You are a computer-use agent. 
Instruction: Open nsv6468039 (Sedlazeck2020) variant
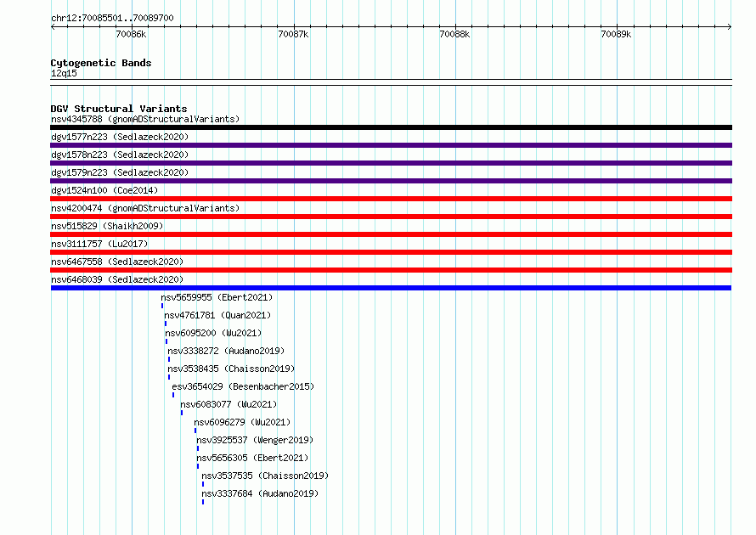click(117, 279)
